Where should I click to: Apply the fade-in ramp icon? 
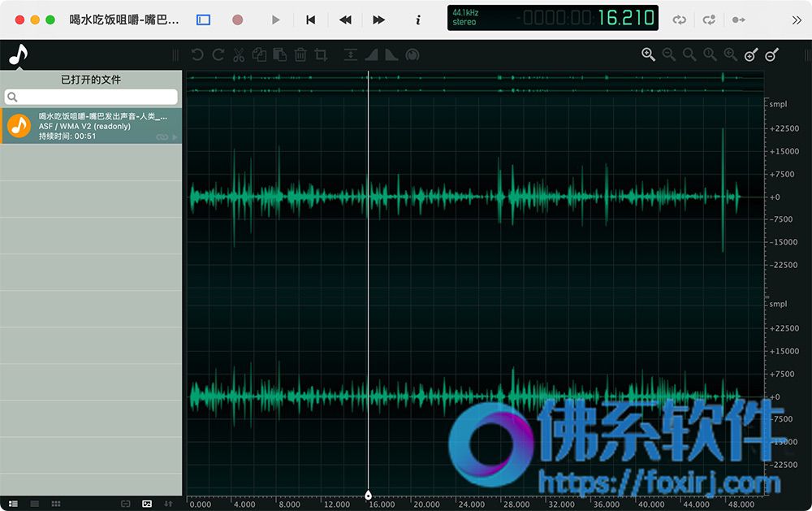[371, 55]
